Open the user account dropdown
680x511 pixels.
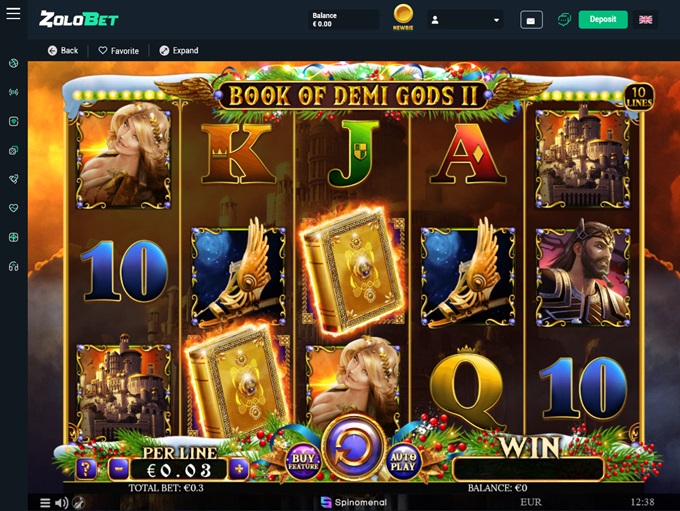tap(465, 20)
